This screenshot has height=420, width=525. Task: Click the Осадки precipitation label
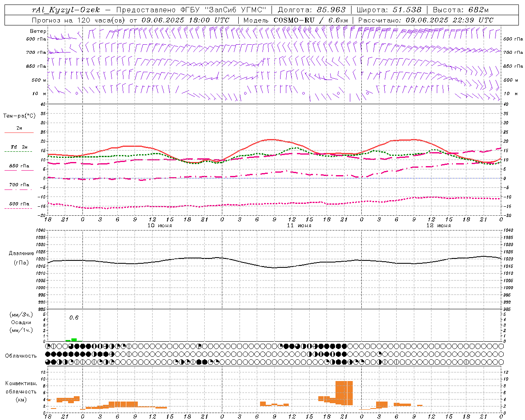[21, 322]
